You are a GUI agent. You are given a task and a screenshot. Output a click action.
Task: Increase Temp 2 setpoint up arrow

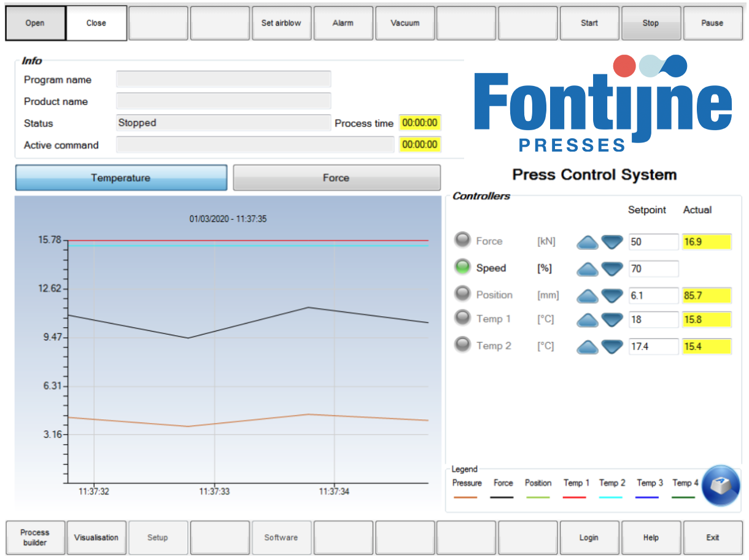pyautogui.click(x=588, y=347)
